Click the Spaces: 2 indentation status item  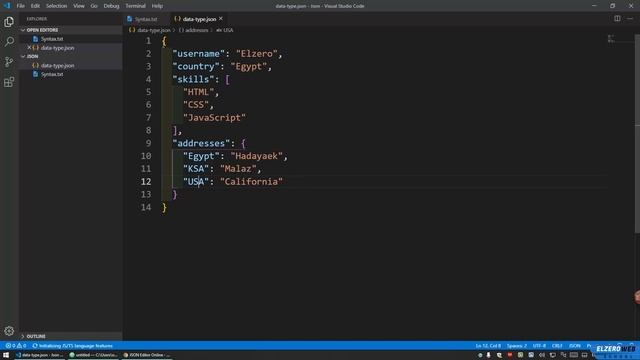point(517,346)
